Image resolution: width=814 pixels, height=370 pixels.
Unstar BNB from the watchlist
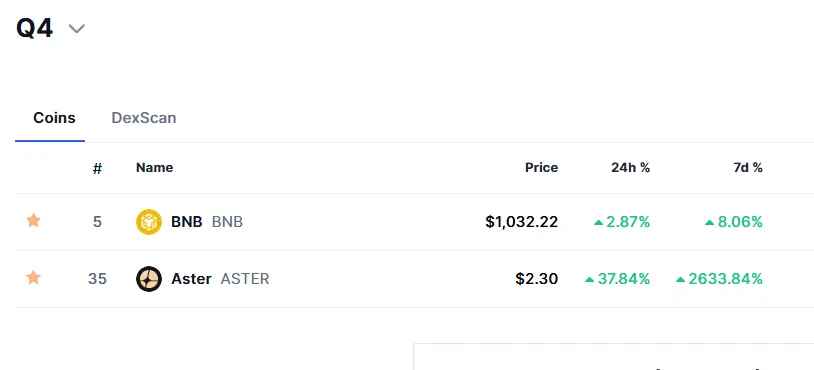pos(33,221)
